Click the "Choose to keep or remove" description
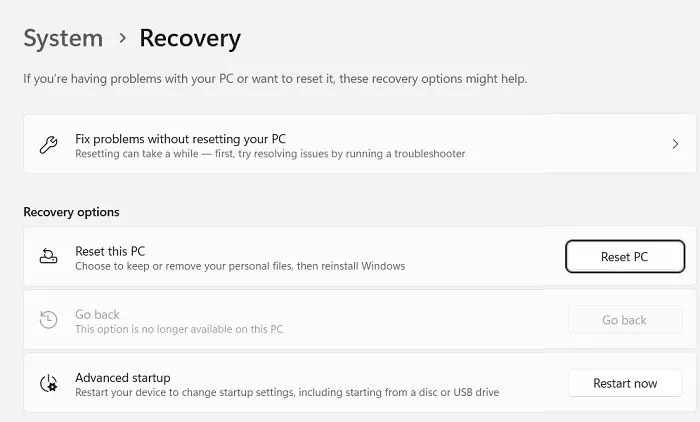This screenshot has height=422, width=700. pyautogui.click(x=240, y=266)
